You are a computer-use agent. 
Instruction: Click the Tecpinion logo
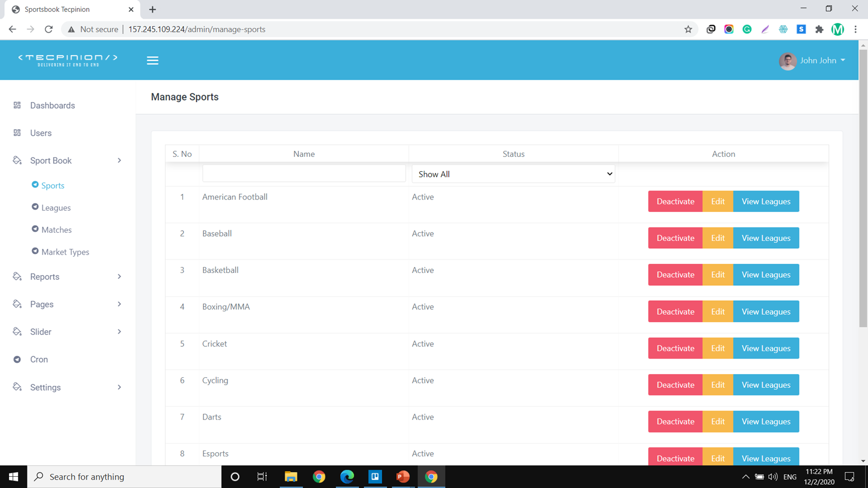tap(68, 60)
